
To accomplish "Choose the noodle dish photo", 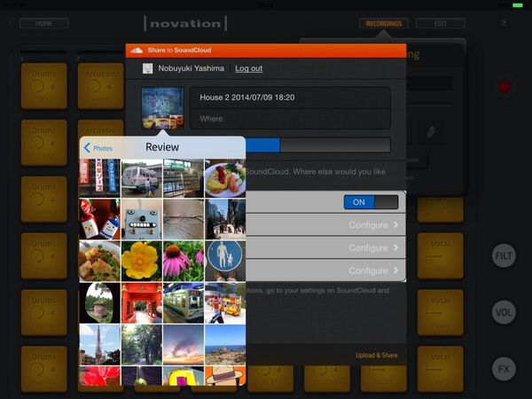I will [99, 261].
